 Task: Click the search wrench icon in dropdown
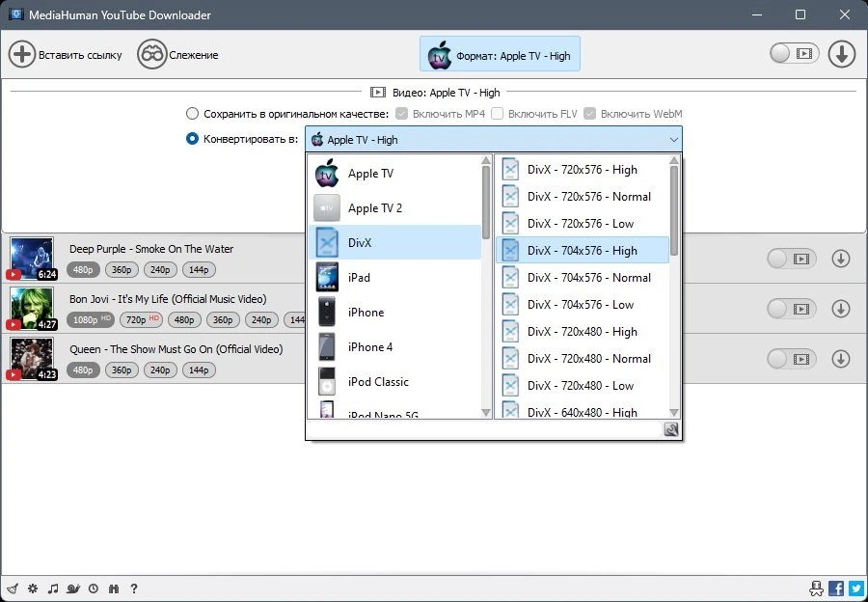[671, 429]
